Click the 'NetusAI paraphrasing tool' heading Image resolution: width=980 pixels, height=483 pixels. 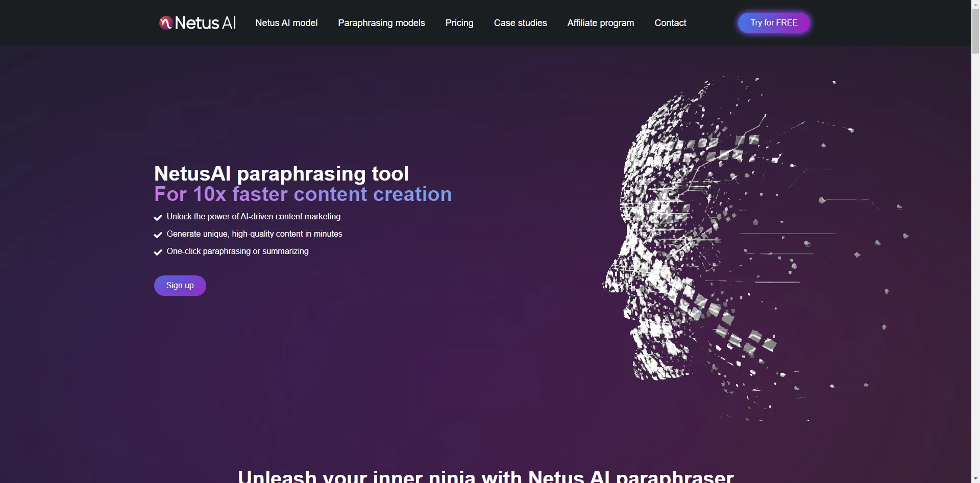[281, 173]
